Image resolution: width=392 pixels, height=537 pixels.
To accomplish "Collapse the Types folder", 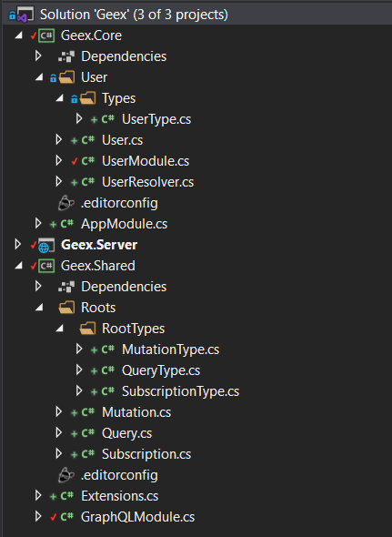I will pyautogui.click(x=59, y=98).
